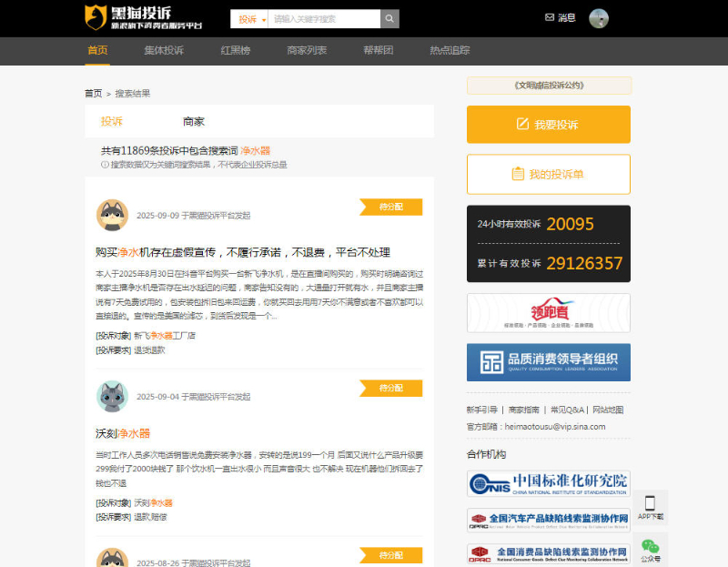Switch to the 集体投诉 nav tab
728x567 pixels.
click(164, 50)
